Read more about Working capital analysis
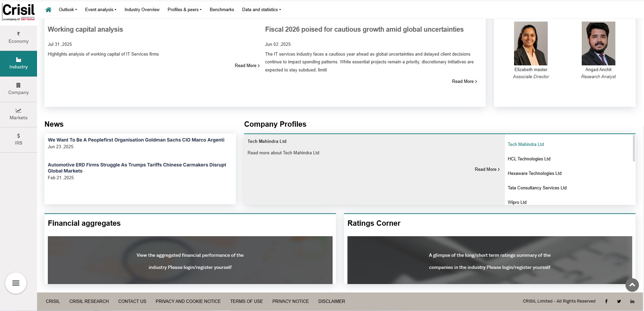Viewport: 644px width, 311px height. [x=247, y=66]
